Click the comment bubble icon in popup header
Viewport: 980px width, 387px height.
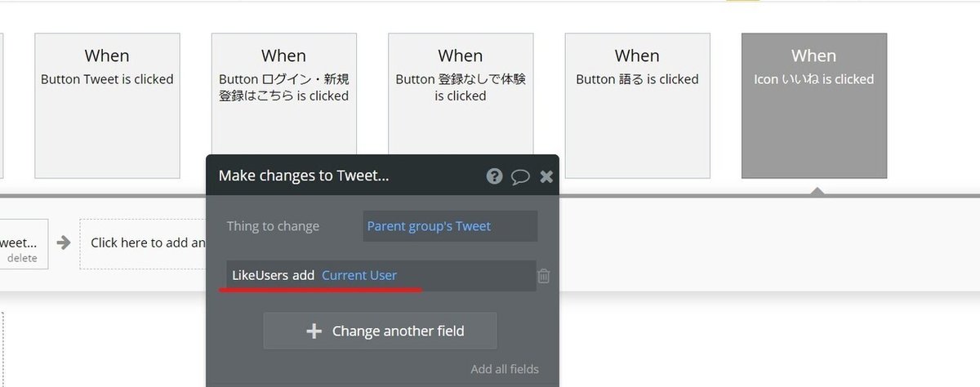(520, 176)
